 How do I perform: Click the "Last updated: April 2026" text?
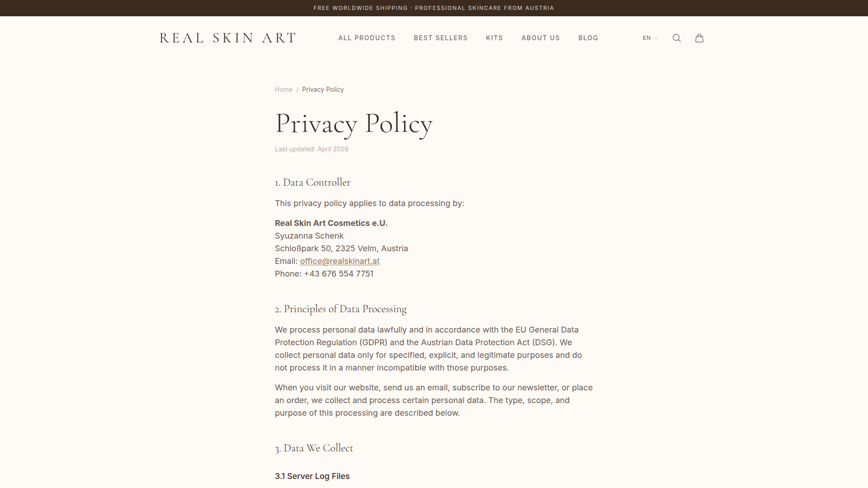311,149
